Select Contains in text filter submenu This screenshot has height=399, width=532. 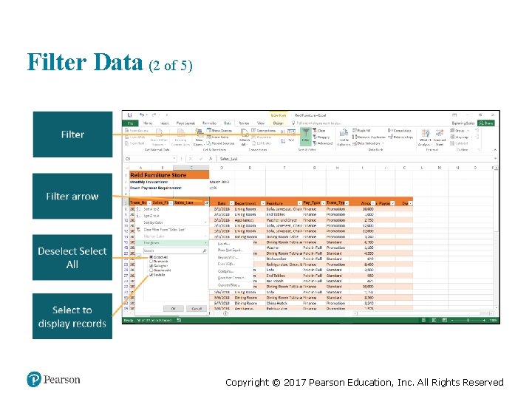[x=225, y=271]
